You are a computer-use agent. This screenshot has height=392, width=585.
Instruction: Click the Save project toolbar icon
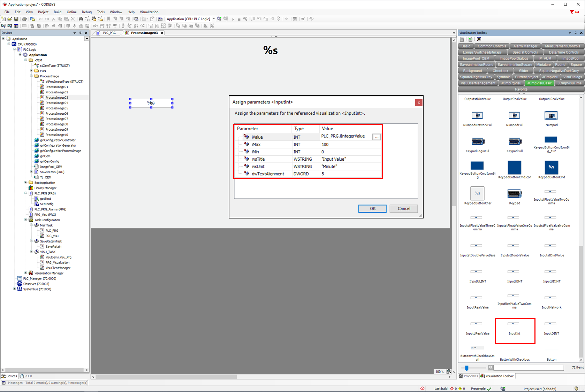[16, 19]
